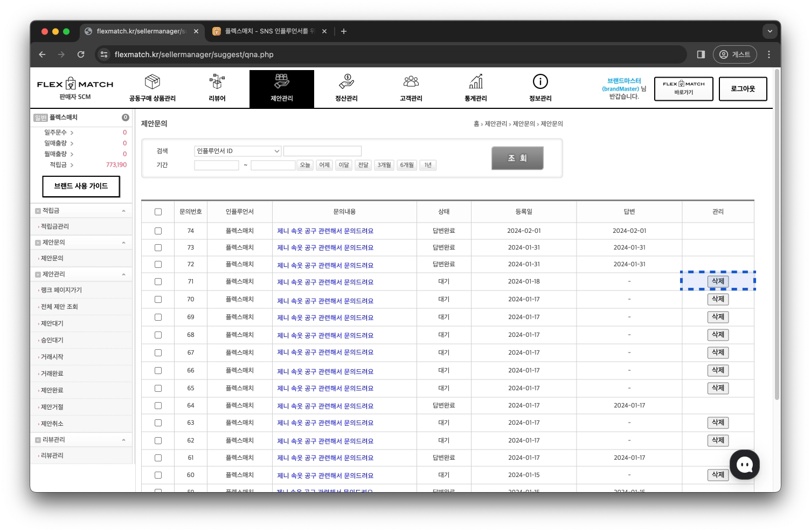Open 적립금관리 in the sidebar

click(x=55, y=226)
